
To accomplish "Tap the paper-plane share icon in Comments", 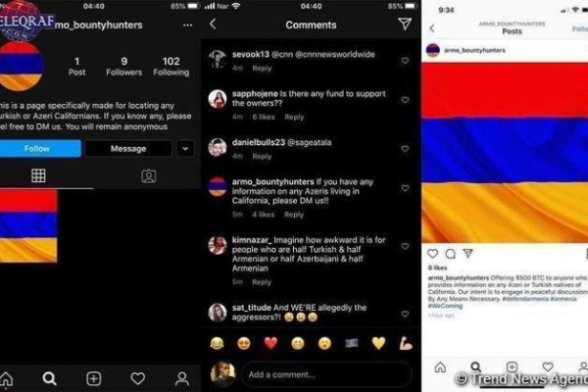I will pyautogui.click(x=405, y=24).
